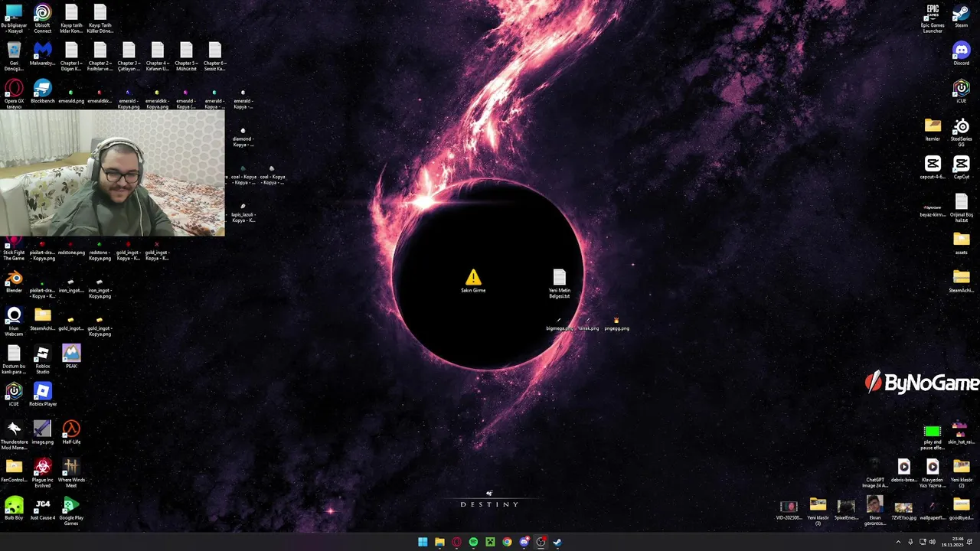Open the assets folder on desktop
This screenshot has height=551, width=980.
[x=962, y=243]
